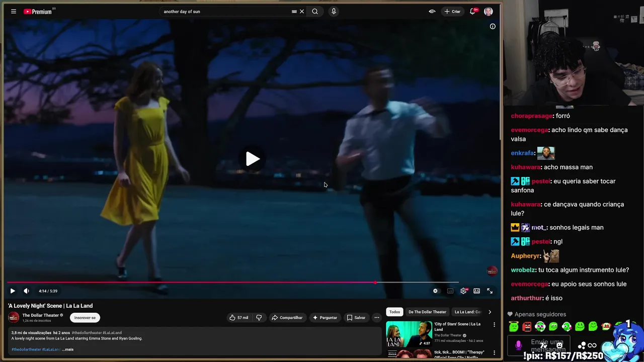Open the YouTube hamburger guide menu

point(14,12)
